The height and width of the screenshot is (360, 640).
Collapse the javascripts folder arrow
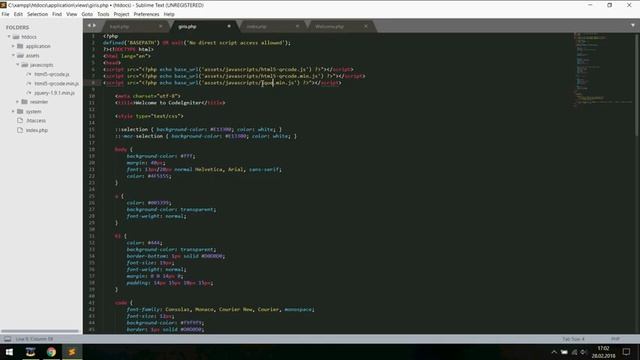click(x=18, y=64)
